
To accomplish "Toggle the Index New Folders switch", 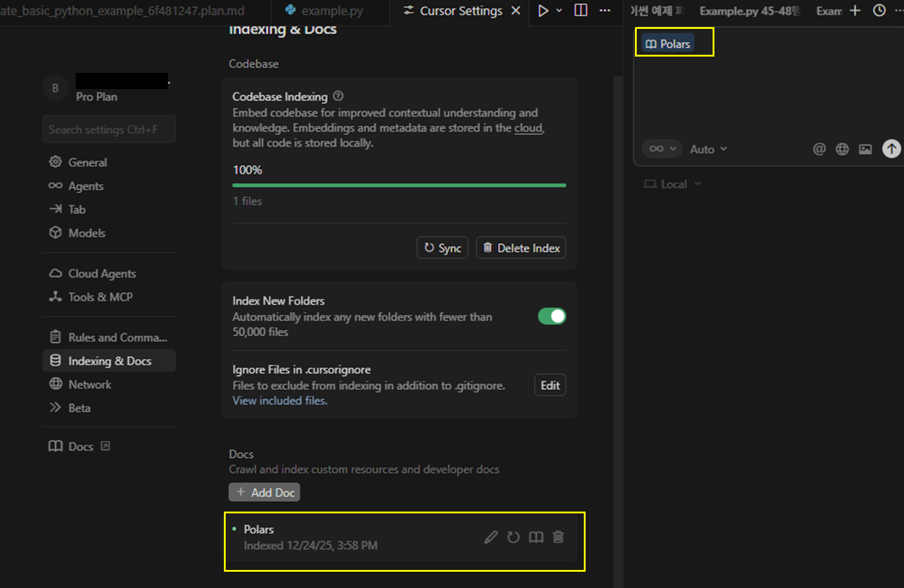I will [552, 316].
